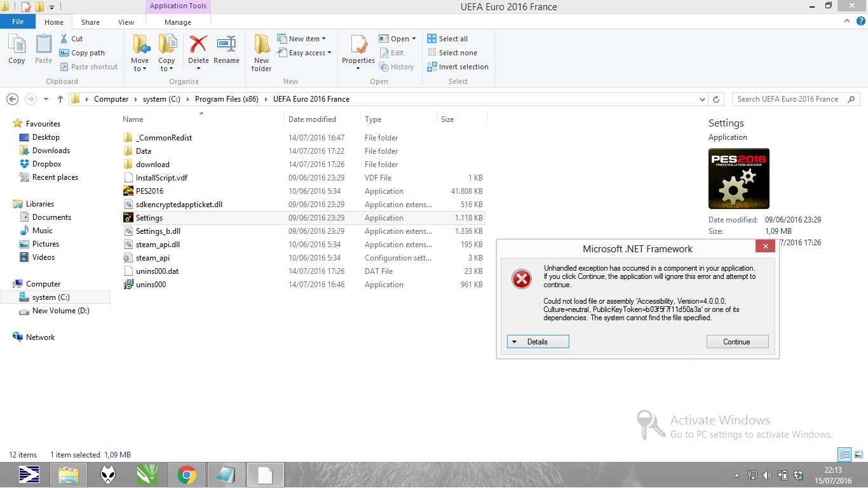Select the _CommonRedist folder
This screenshot has height=488, width=868.
(x=164, y=138)
